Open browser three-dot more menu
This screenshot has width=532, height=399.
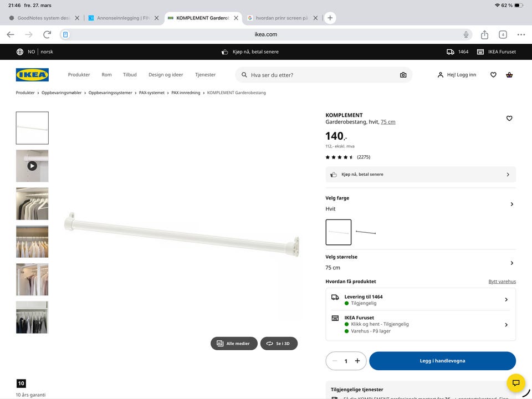(521, 34)
